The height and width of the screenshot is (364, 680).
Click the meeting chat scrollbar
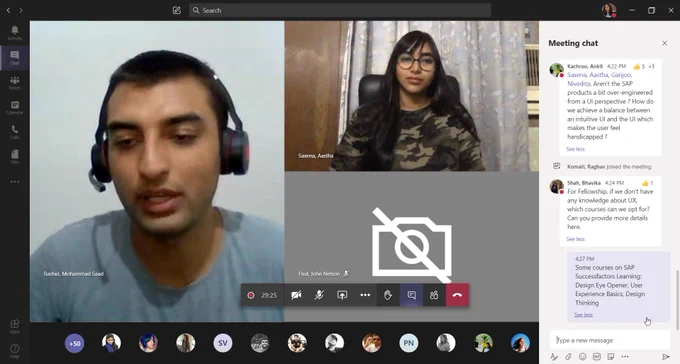pyautogui.click(x=677, y=299)
